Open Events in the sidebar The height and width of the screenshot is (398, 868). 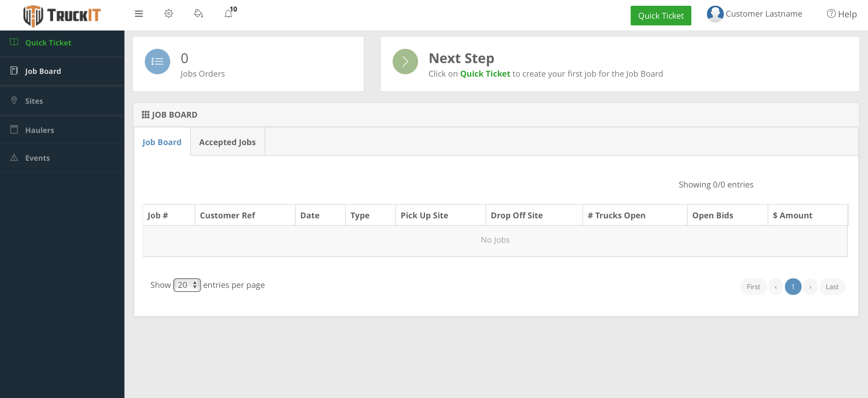click(37, 158)
